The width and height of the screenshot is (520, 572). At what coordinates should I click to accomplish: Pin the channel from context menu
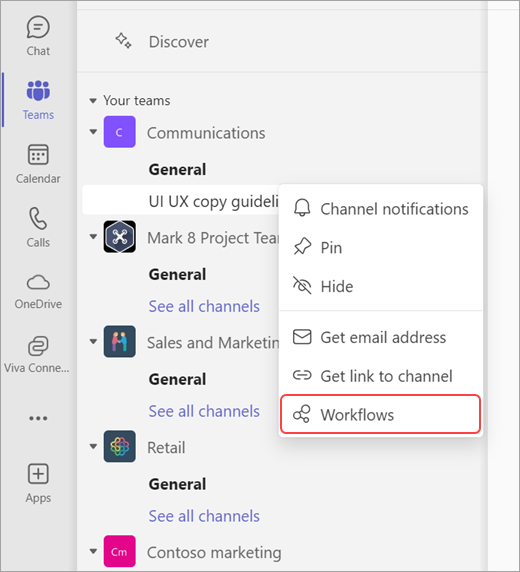coord(381,248)
